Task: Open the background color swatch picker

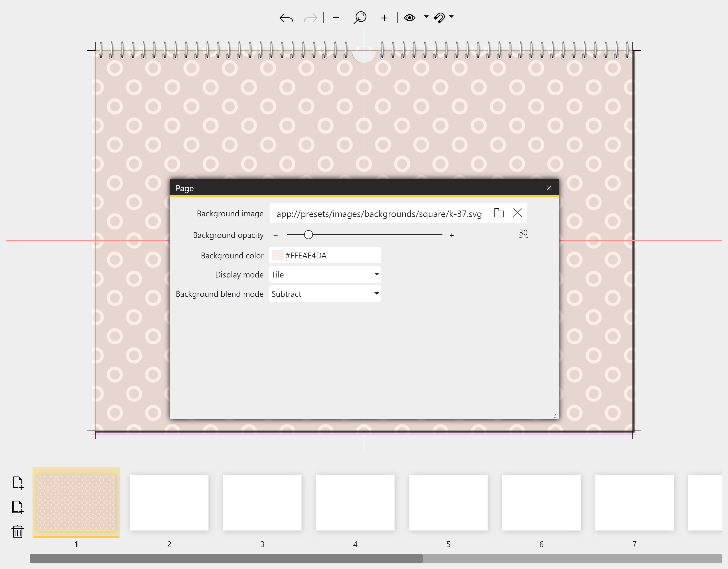Action: tap(277, 255)
